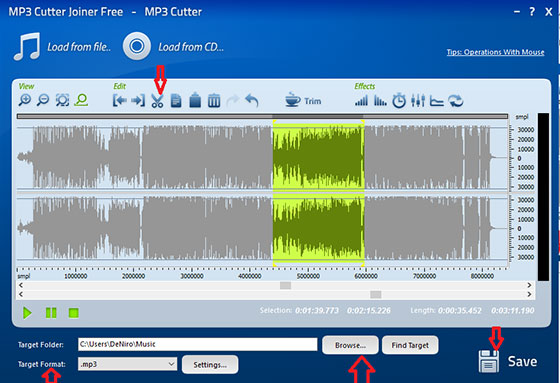Click the selection start time 0:01:39.773
560x383 pixels.
pyautogui.click(x=317, y=310)
